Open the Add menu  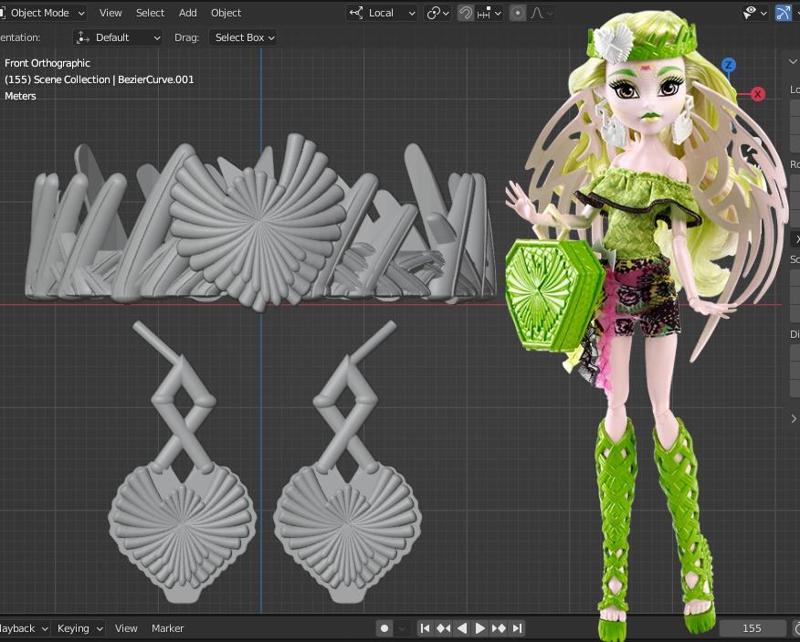188,13
